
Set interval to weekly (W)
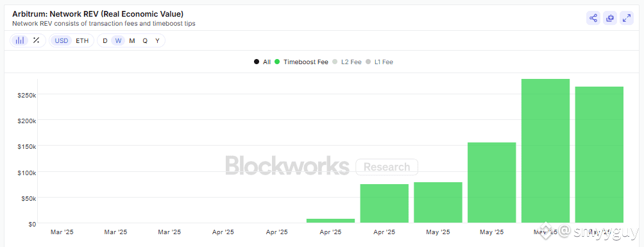(x=118, y=40)
